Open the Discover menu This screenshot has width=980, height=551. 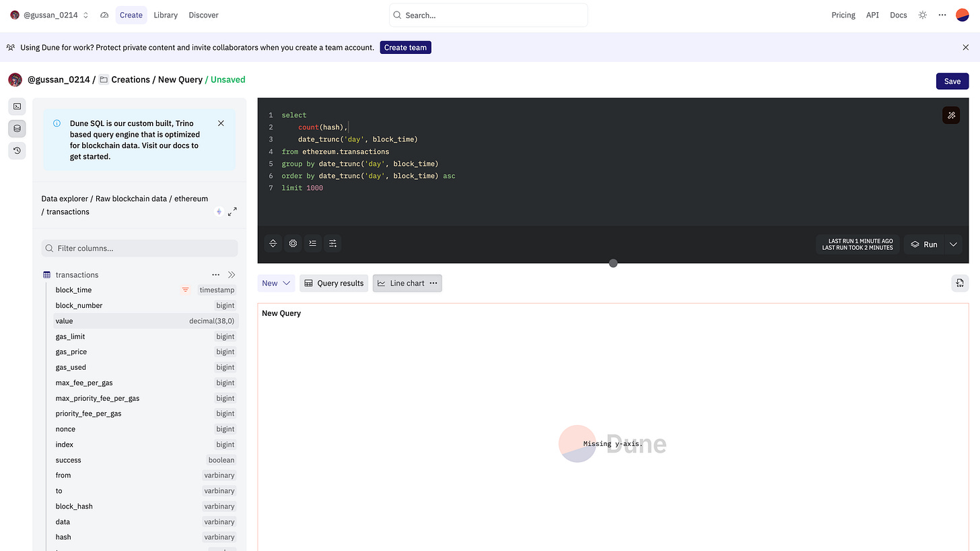click(x=203, y=15)
